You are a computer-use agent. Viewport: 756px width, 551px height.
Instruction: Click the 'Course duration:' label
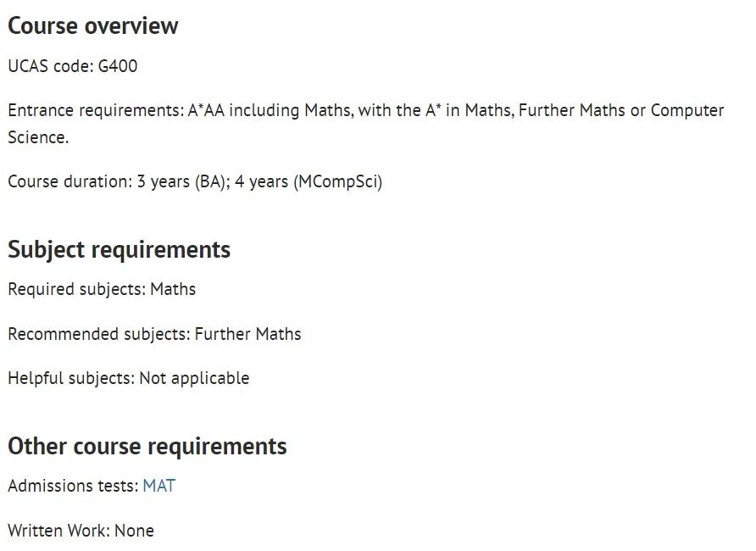(69, 182)
